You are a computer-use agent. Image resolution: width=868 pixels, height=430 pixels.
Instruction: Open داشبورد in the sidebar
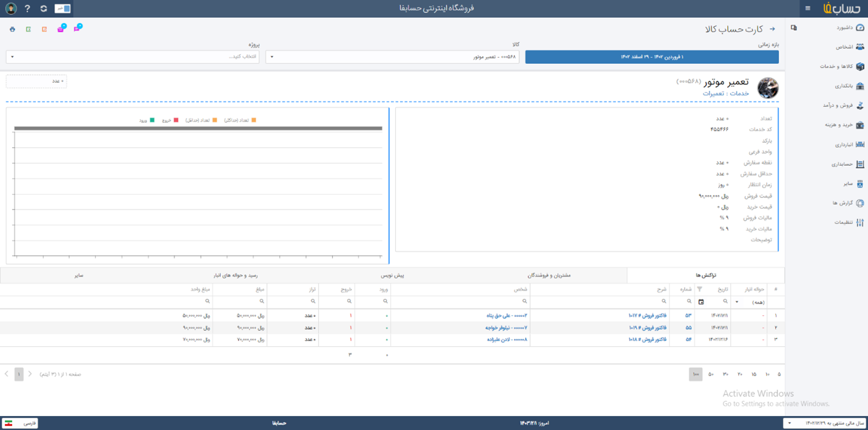(x=850, y=27)
